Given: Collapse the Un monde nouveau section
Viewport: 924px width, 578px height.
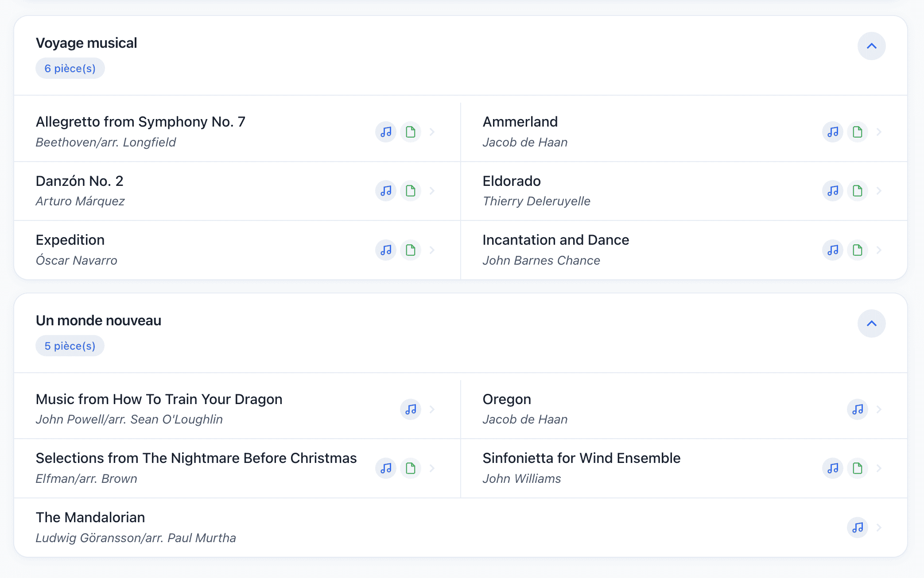Looking at the screenshot, I should (871, 324).
